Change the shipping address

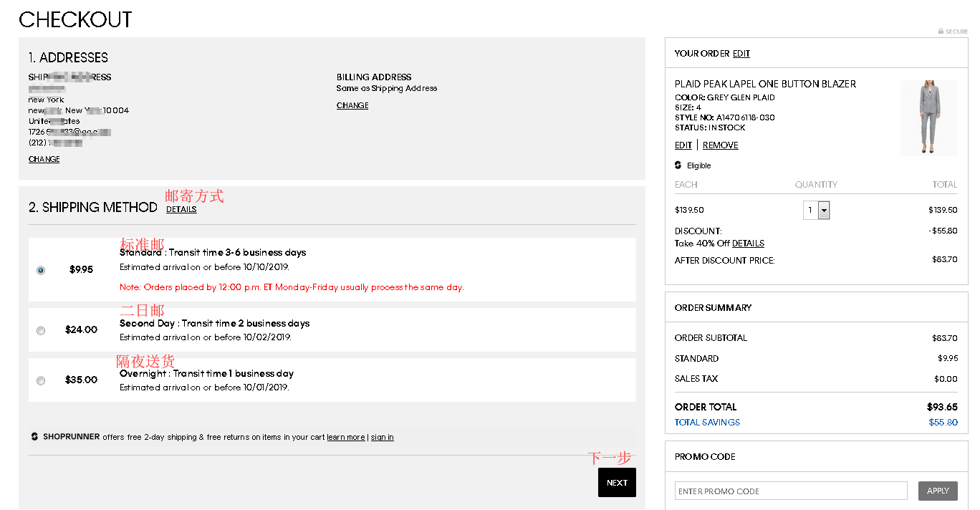tap(44, 159)
